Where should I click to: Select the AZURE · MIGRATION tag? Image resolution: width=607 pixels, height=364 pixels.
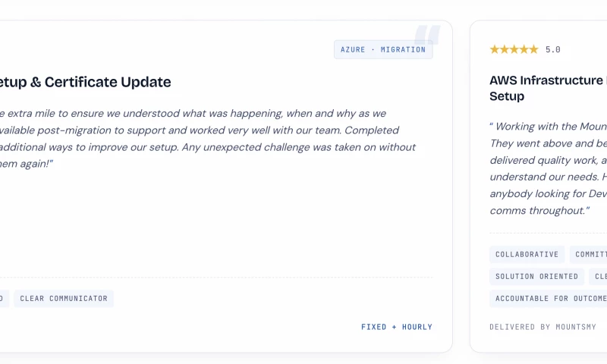coord(383,49)
